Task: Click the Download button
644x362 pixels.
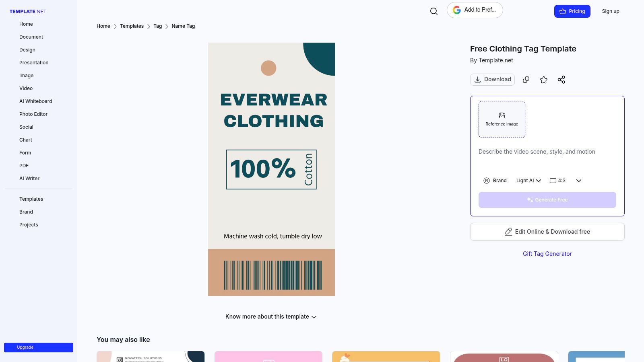Action: pos(493,80)
